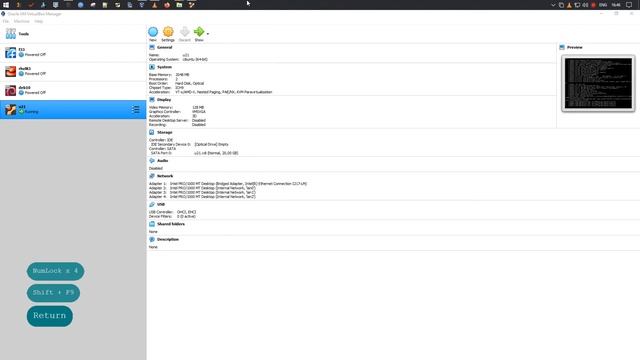Click the Display section monitor icon
This screenshot has width=640, height=360.
click(152, 100)
